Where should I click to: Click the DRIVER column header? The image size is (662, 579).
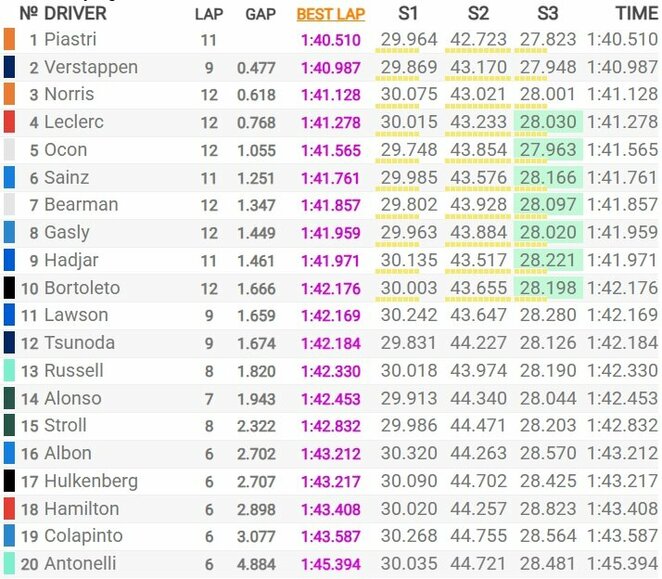75,14
